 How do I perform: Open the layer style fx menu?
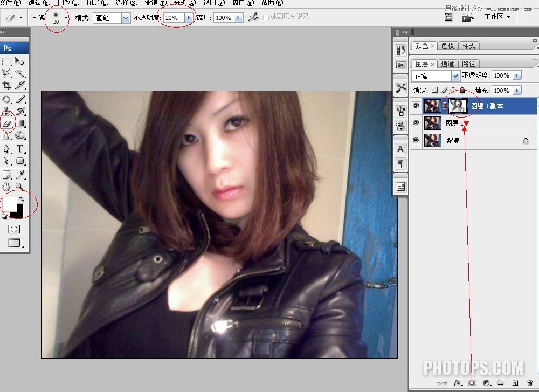pos(457,383)
